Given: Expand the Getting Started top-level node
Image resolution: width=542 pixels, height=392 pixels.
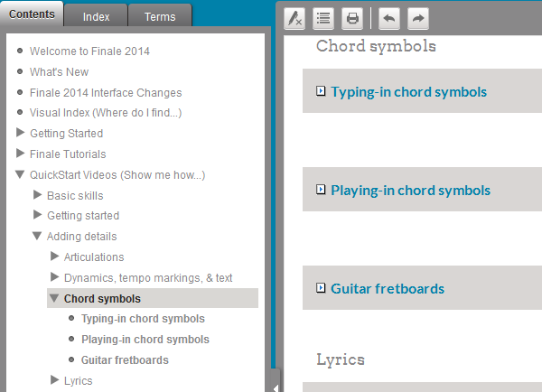Looking at the screenshot, I should click(20, 133).
